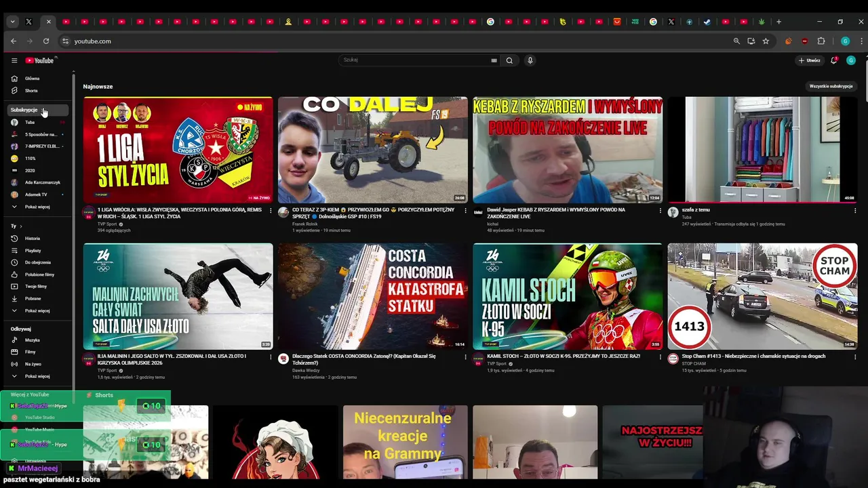Open tab search dropdown in browser

coord(12,22)
